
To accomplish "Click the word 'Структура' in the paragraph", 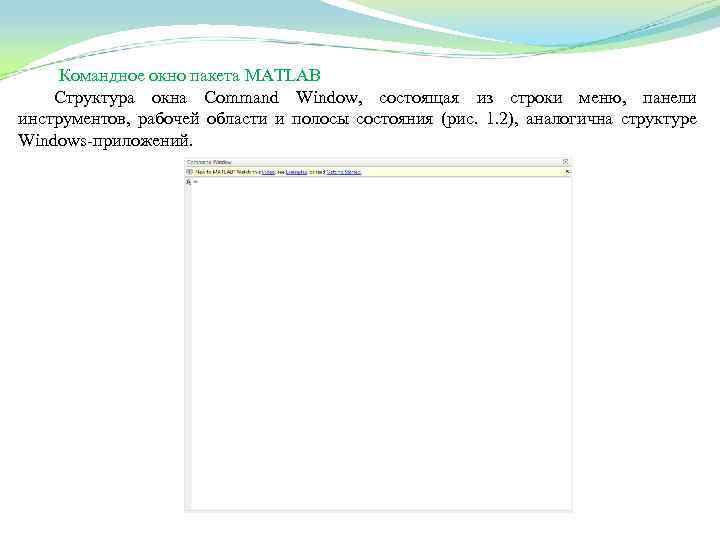I will [95, 98].
